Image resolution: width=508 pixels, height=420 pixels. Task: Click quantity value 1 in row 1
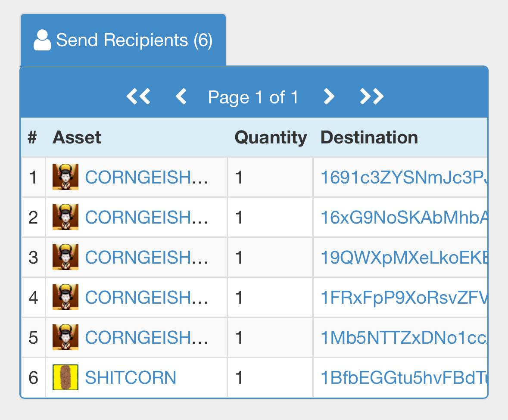point(239,177)
